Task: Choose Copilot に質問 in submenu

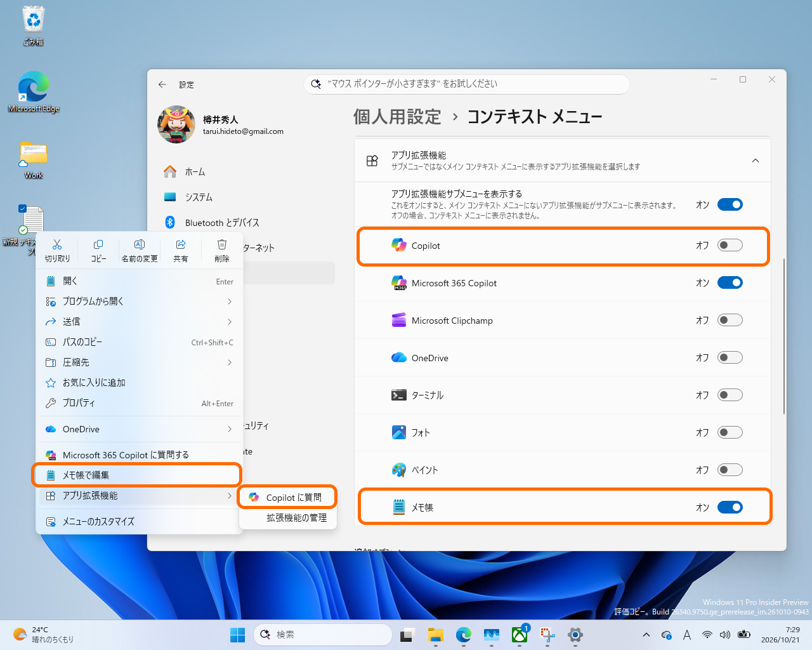Action: tap(287, 498)
